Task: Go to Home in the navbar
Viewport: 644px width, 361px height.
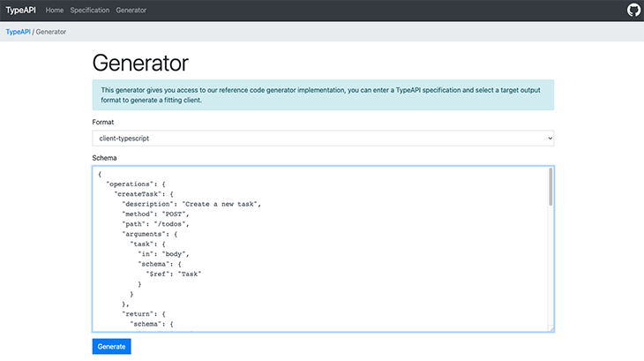Action: 55,11
